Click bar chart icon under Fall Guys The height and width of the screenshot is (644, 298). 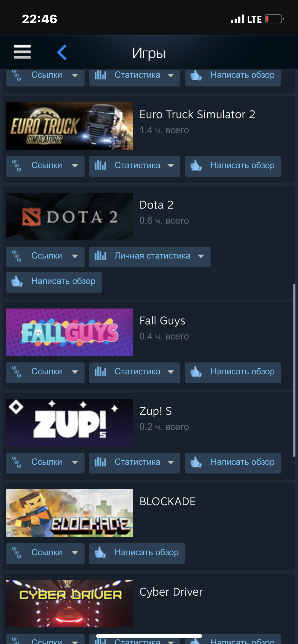point(100,372)
